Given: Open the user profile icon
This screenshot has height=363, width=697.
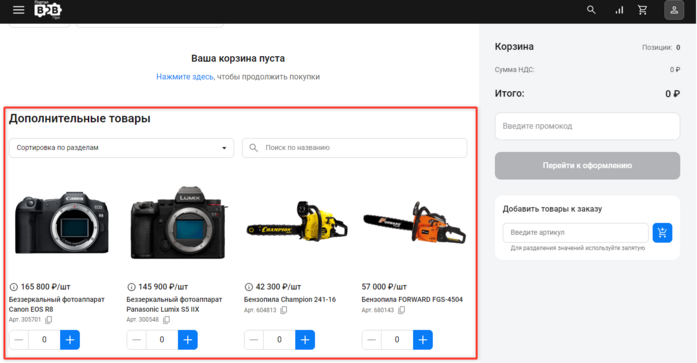Looking at the screenshot, I should [x=674, y=10].
